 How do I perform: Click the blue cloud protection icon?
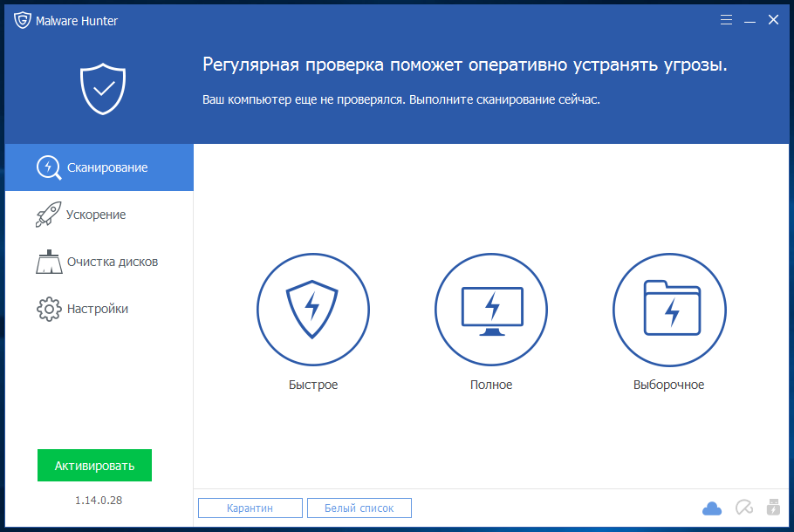tap(712, 508)
